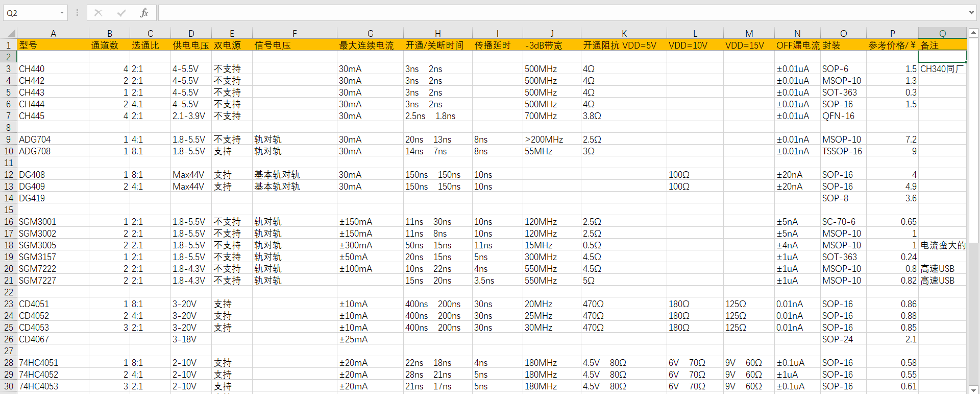980x394 pixels.
Task: Click into the formula bar input
Action: [x=561, y=13]
